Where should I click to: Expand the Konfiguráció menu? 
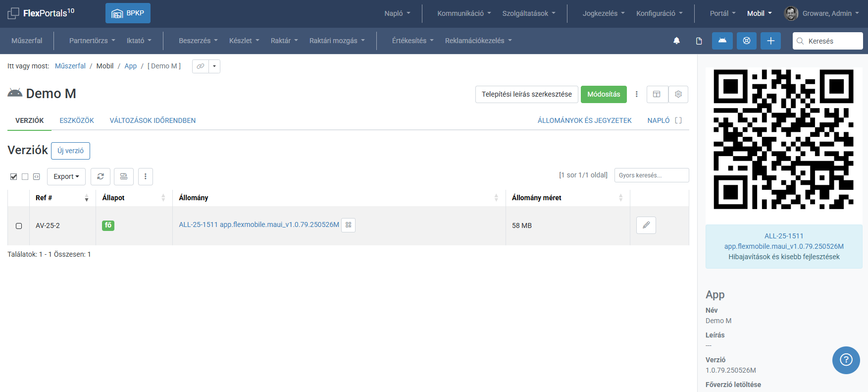tap(660, 13)
